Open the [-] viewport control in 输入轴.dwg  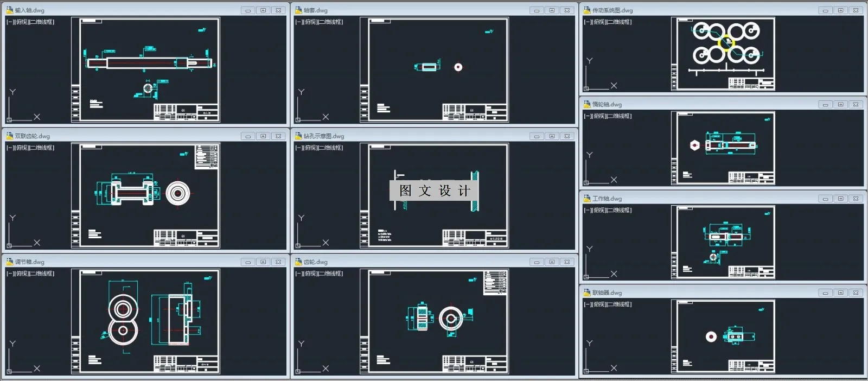(10, 22)
